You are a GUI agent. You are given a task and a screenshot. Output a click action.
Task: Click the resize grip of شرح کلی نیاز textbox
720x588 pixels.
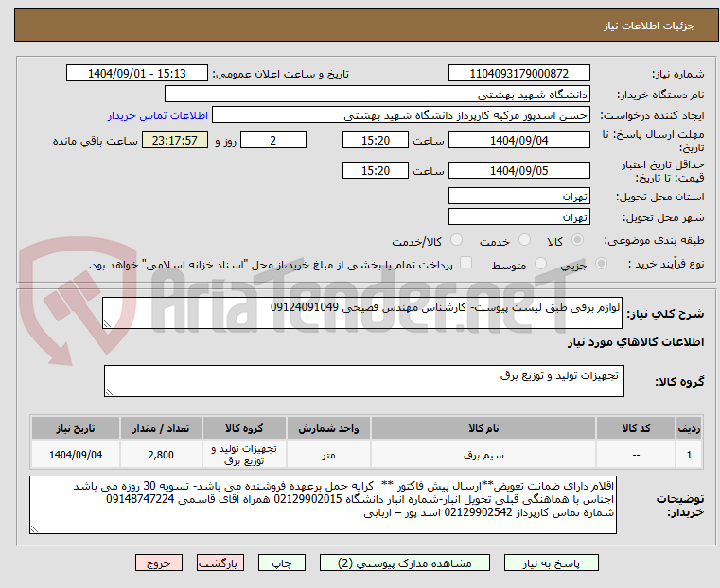[x=108, y=324]
